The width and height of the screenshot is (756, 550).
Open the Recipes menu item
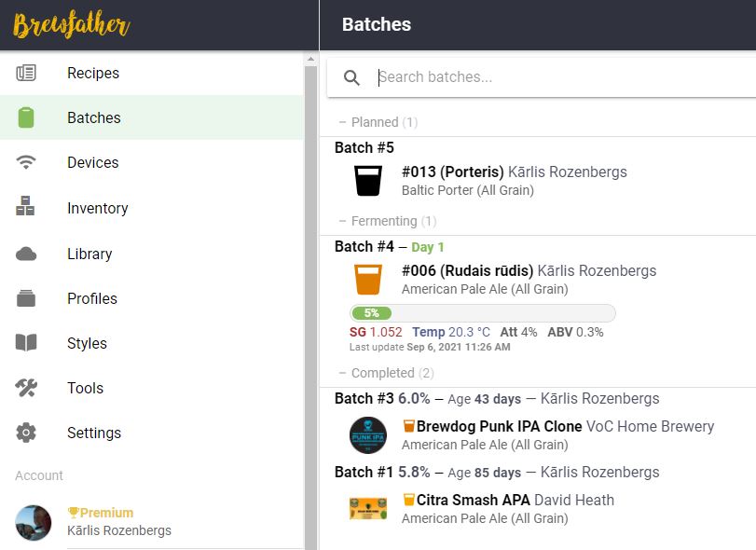(x=152, y=73)
